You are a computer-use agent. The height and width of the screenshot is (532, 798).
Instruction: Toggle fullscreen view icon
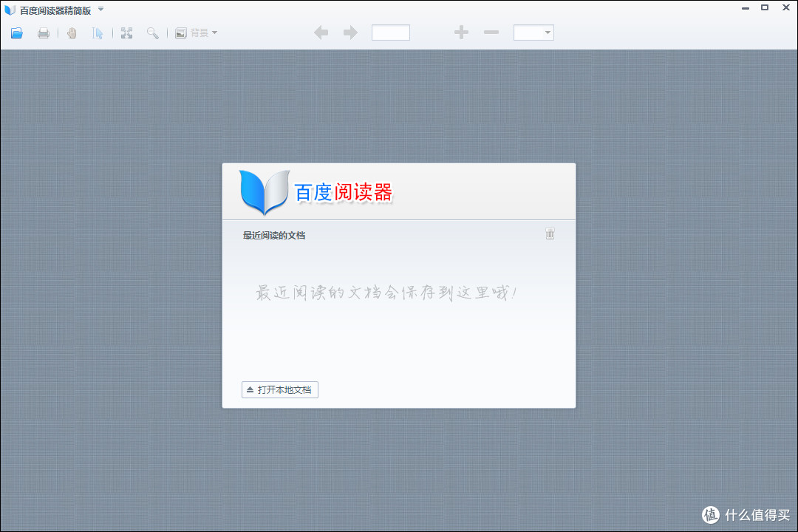point(127,33)
